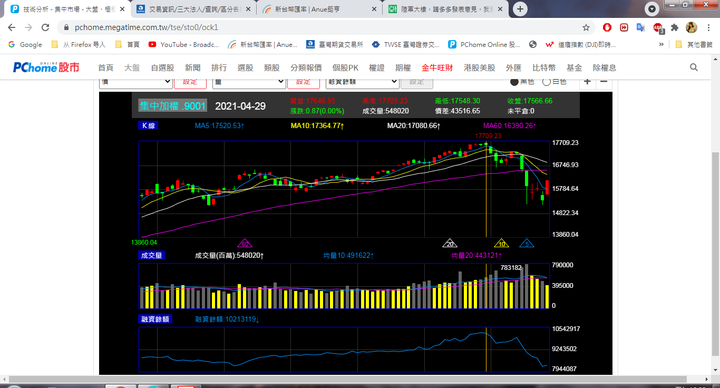Click 設定 next to the price dropdown

tap(190, 82)
